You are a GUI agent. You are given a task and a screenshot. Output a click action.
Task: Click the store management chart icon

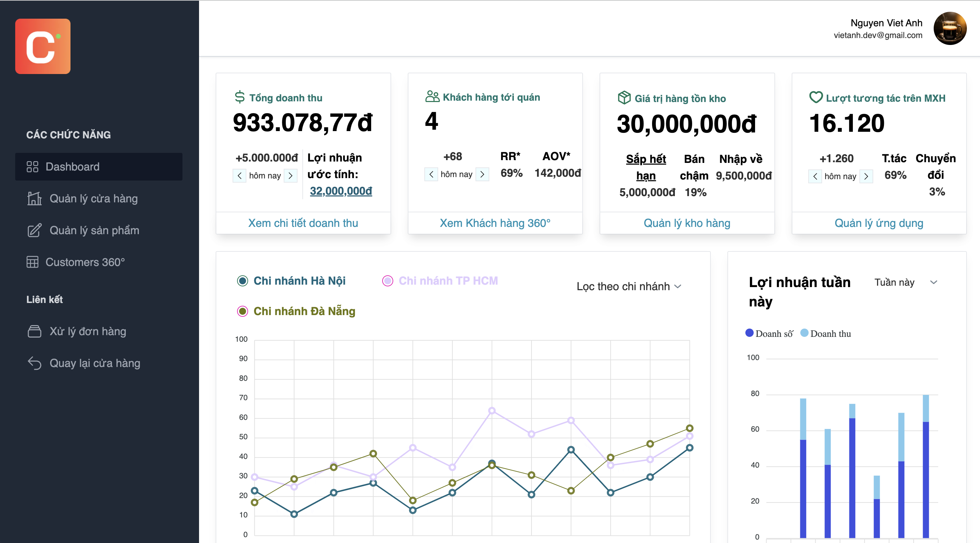[x=34, y=199]
